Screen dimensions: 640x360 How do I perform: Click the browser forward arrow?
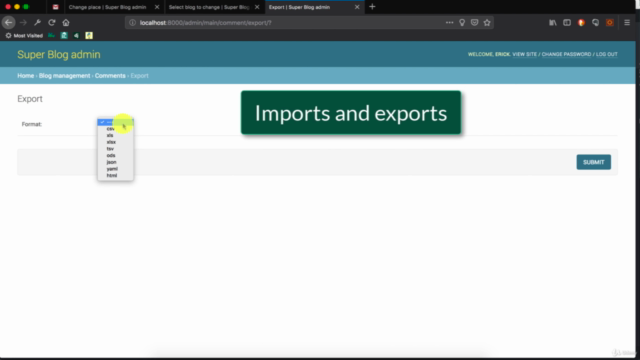click(x=23, y=22)
